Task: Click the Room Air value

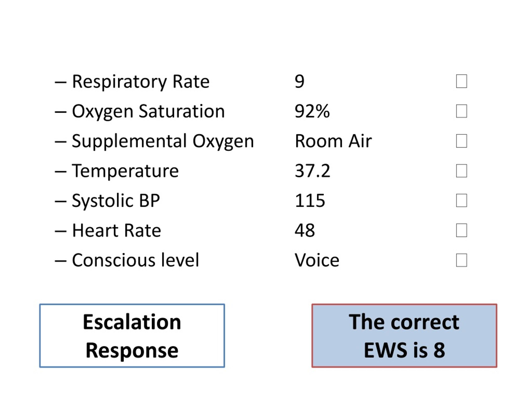Action: click(333, 141)
